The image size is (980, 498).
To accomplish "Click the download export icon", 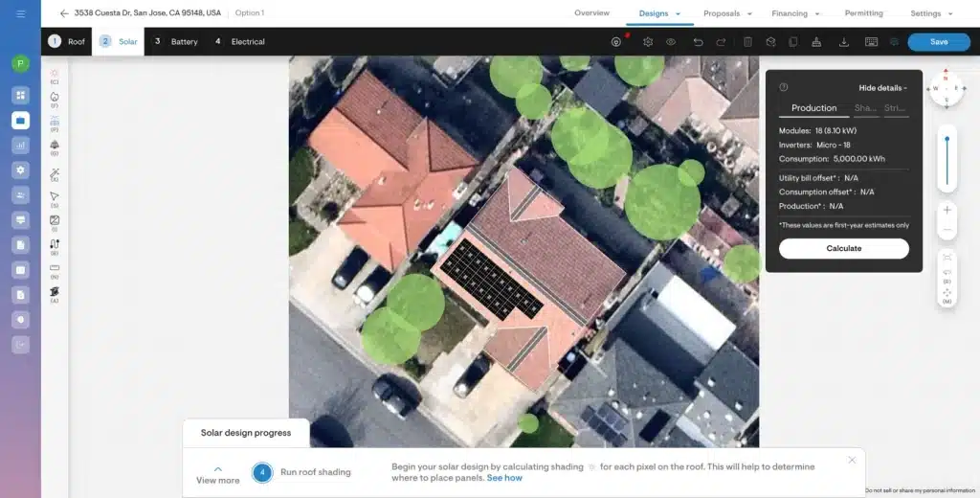I will (x=843, y=42).
